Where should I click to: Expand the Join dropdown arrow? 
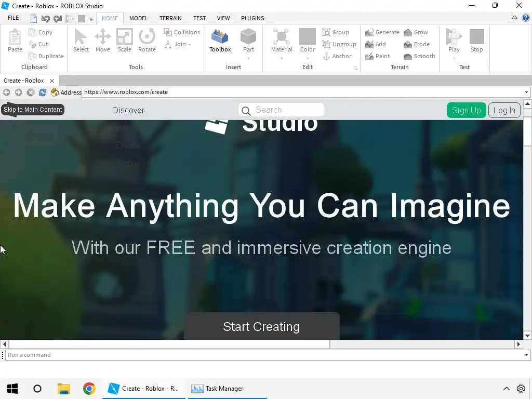point(190,45)
